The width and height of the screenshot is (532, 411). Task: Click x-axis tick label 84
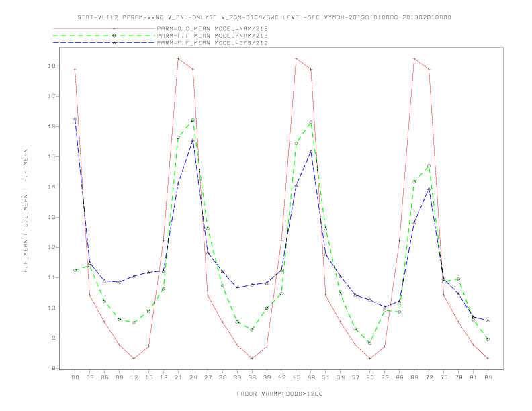click(x=488, y=377)
